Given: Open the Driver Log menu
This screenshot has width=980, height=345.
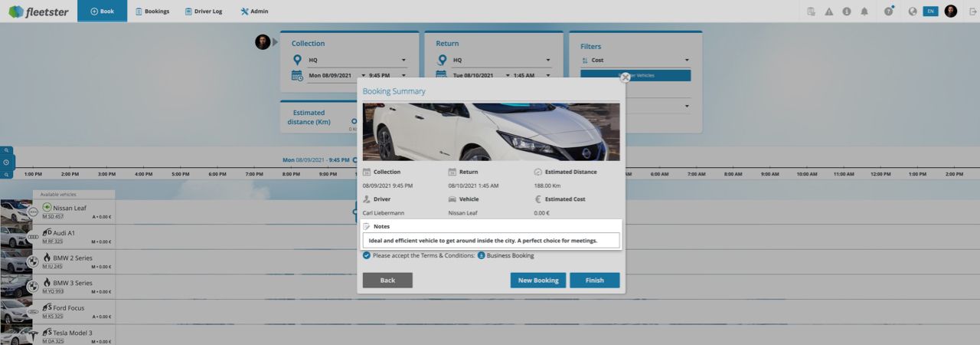Looking at the screenshot, I should 203,11.
